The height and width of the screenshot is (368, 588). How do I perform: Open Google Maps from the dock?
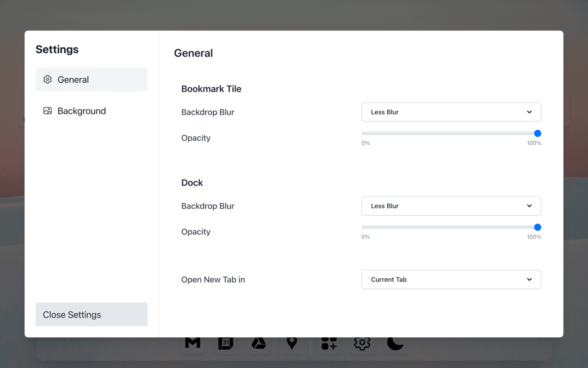click(x=292, y=343)
